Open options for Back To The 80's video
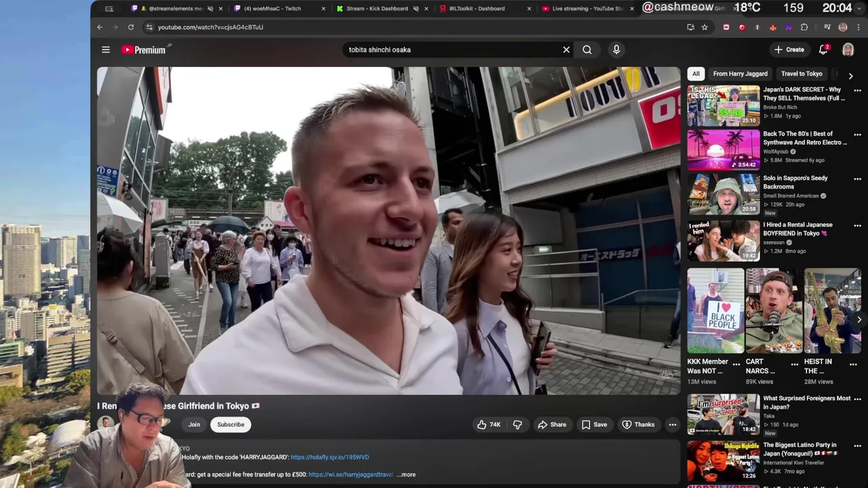Viewport: 868px width, 488px height. click(857, 134)
